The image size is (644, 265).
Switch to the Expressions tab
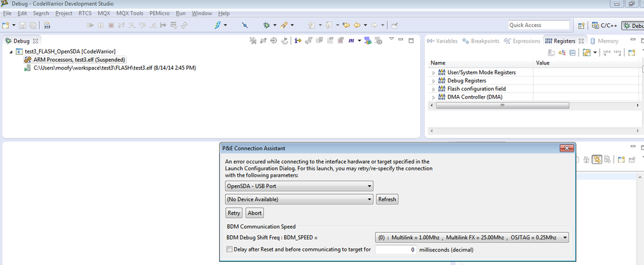(522, 41)
